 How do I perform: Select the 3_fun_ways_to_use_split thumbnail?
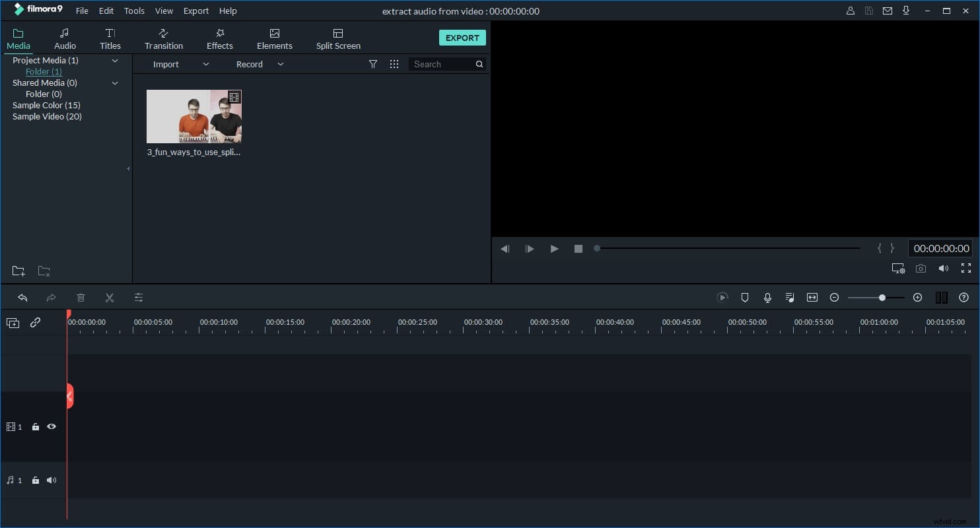[193, 116]
